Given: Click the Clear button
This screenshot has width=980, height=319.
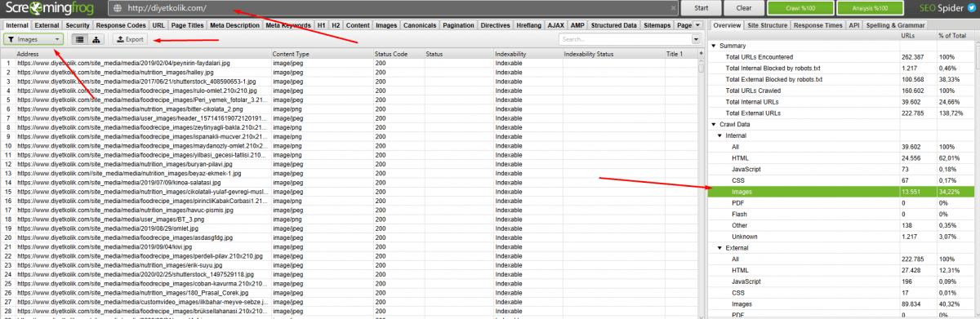Looking at the screenshot, I should pos(743,8).
